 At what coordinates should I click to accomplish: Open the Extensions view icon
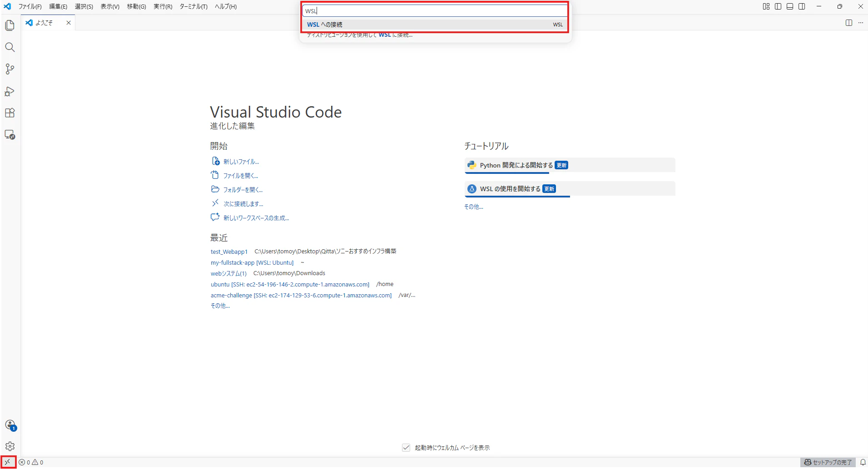pyautogui.click(x=10, y=113)
